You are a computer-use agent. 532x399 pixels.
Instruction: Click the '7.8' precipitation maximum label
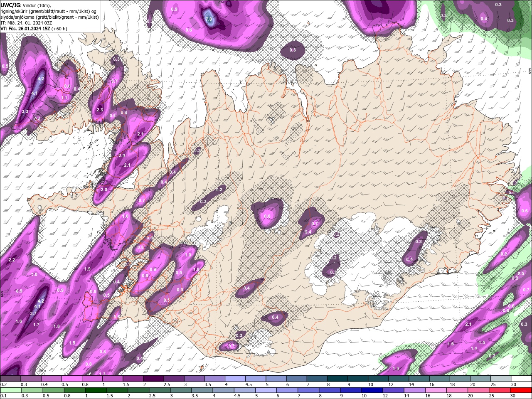coord(209,20)
